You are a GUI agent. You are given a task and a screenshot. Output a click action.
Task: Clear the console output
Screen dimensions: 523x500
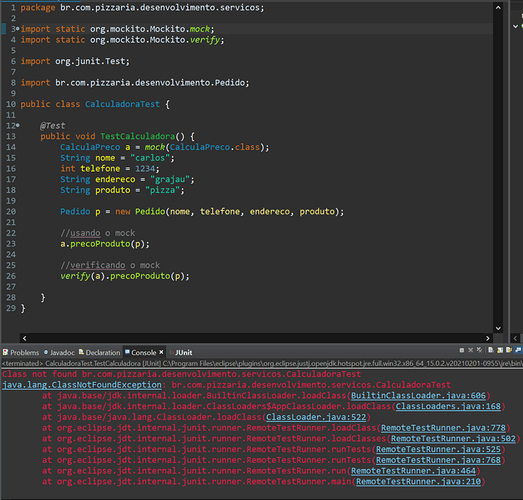(x=491, y=350)
